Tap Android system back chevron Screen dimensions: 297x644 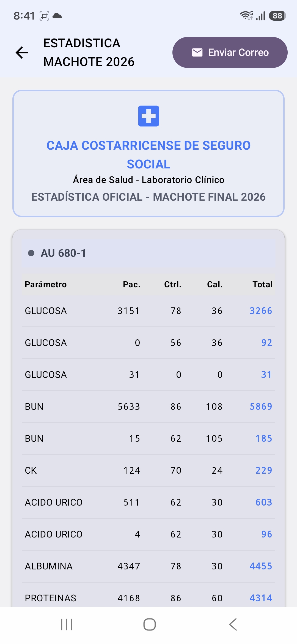coord(233,624)
